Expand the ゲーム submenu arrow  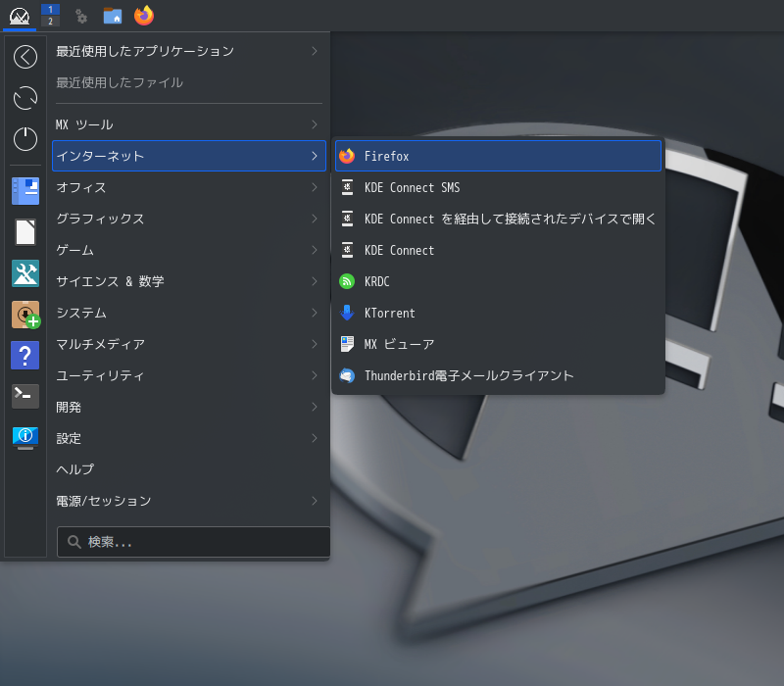(x=314, y=250)
